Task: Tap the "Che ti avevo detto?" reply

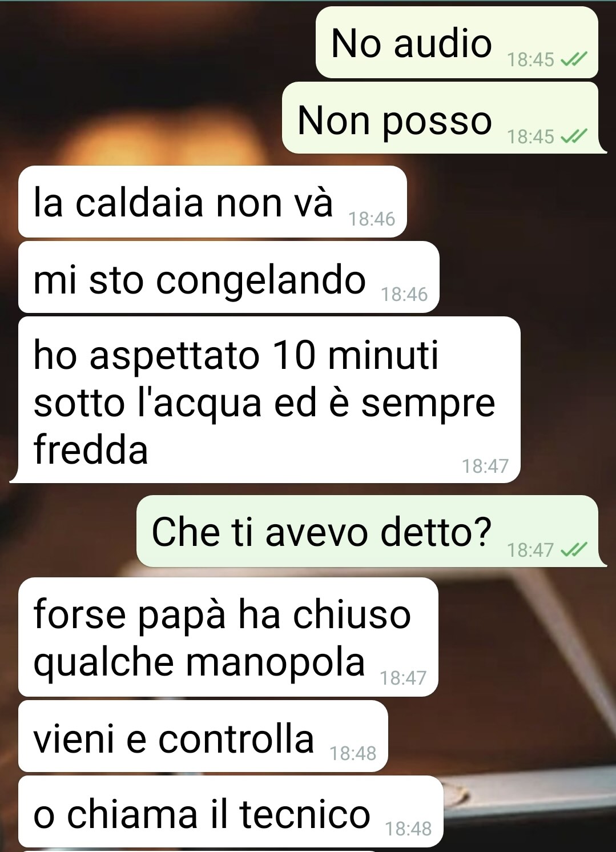Action: 368,531
